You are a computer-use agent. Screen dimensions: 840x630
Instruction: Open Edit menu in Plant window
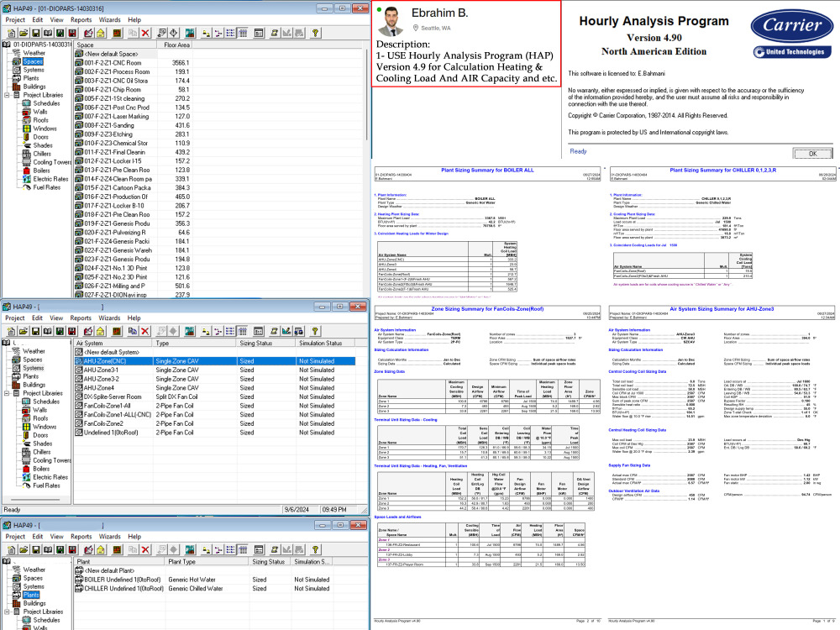(x=38, y=536)
